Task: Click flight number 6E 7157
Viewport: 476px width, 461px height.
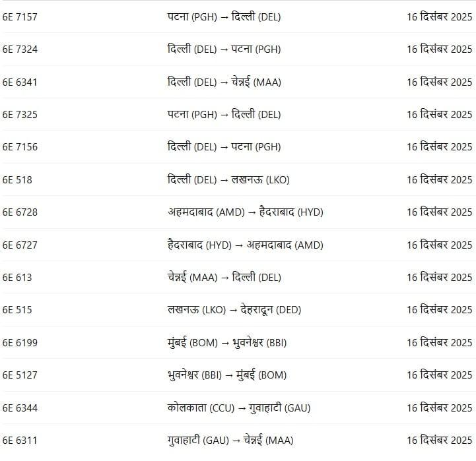Action: pos(20,17)
